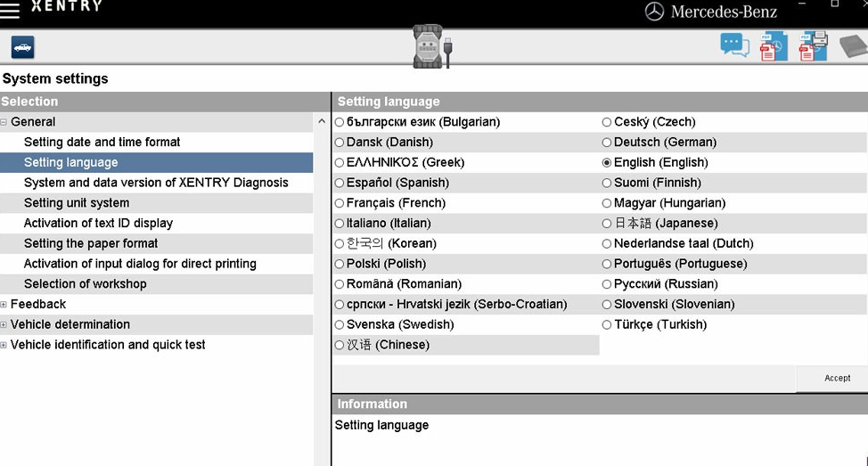Open the chat support icon
This screenshot has width=868, height=466.
734,45
